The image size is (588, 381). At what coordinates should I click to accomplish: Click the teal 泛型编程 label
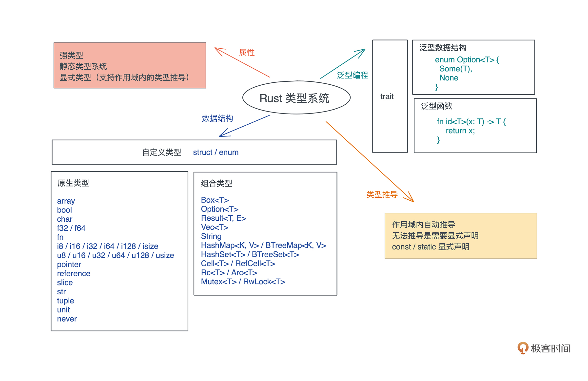click(352, 75)
